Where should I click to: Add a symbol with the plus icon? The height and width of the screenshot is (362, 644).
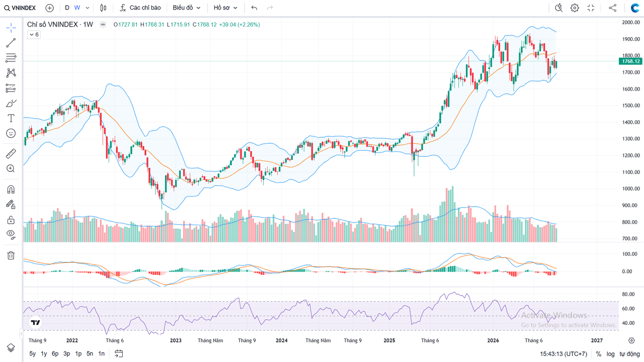click(49, 8)
